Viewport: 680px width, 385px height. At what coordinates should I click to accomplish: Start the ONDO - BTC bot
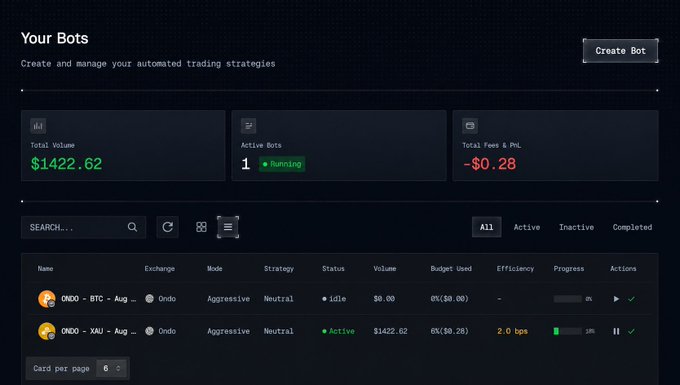[x=616, y=299]
